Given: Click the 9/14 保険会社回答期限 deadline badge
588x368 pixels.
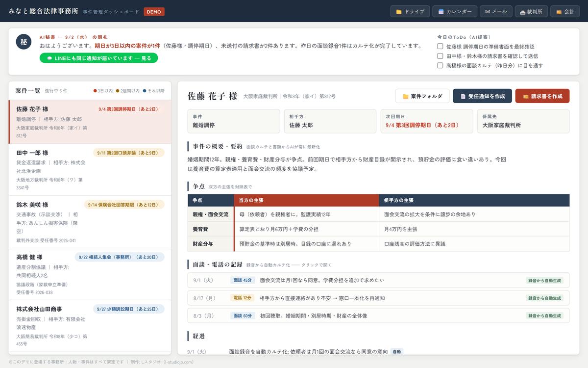Looking at the screenshot, I should coord(124,205).
